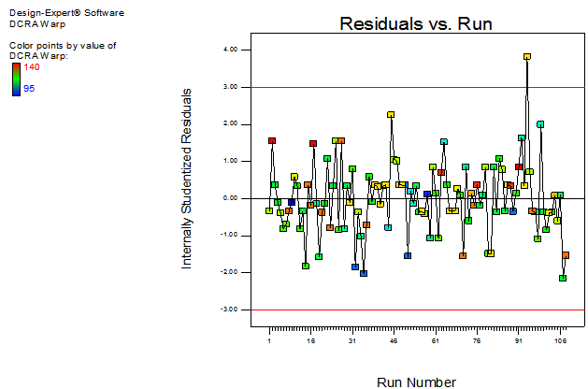
Task: Select the Residuals vs. Run chart title
Action: pos(415,22)
